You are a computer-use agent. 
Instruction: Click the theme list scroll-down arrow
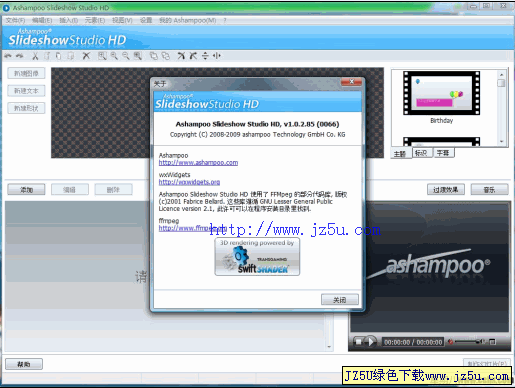[501, 142]
